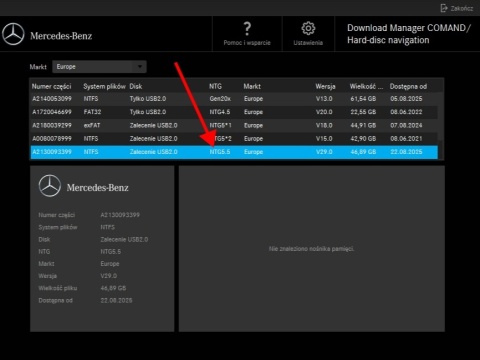Select row with part number A1720046699
Viewport: 480px width, 360px height.
(x=234, y=112)
